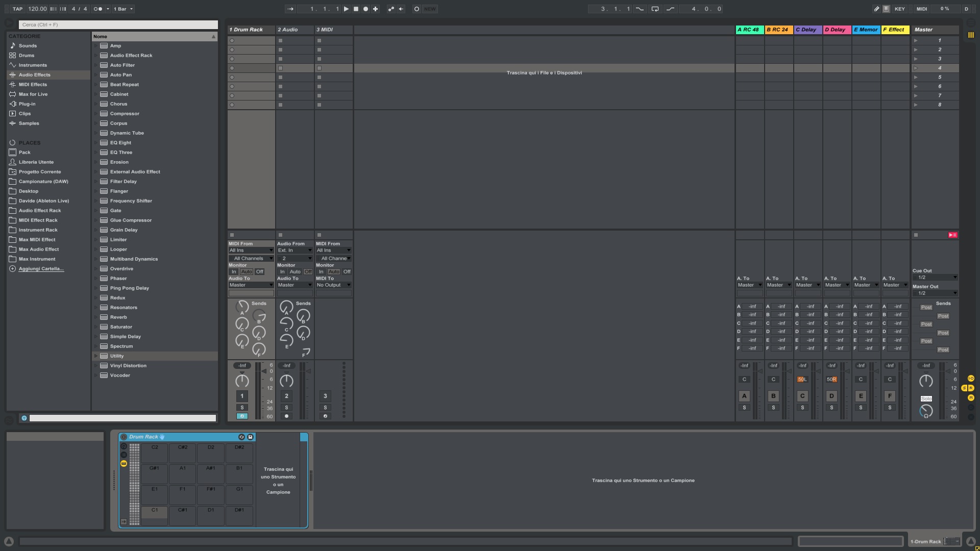Click the browser search field

coord(118,24)
